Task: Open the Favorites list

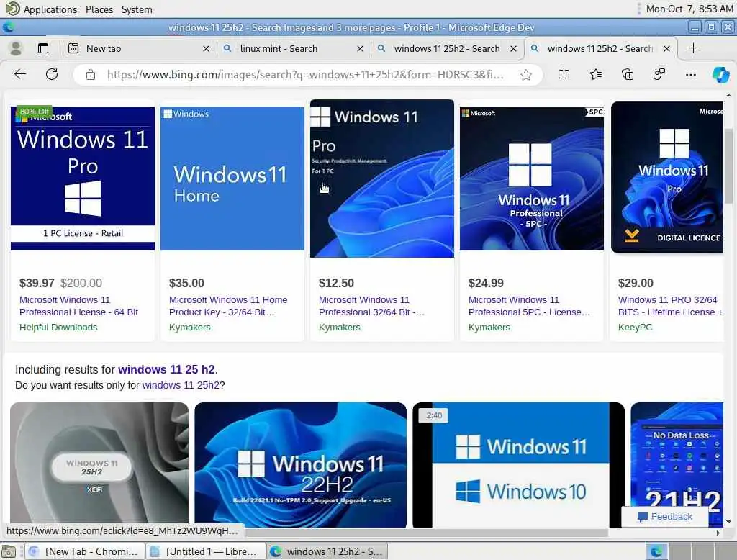Action: click(x=595, y=74)
